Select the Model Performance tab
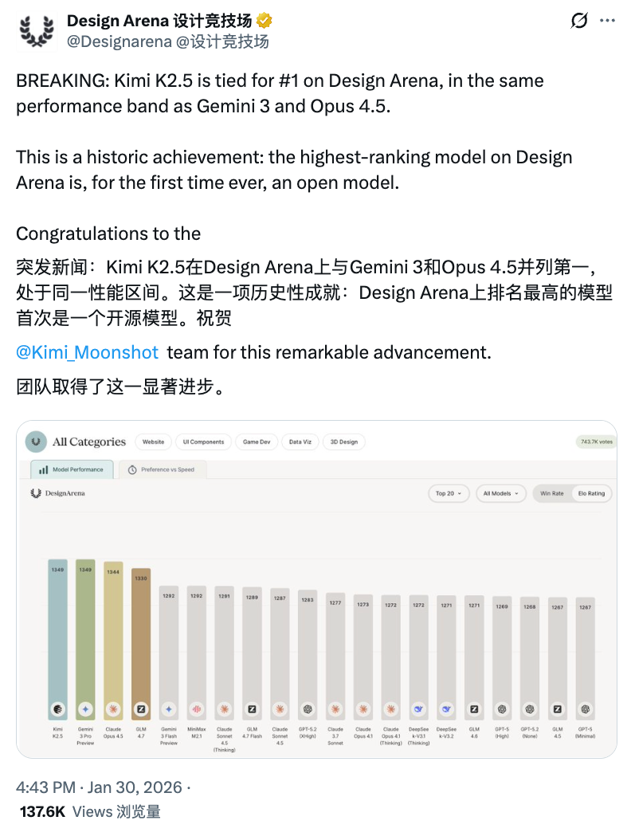Screen dimensions: 631x840 73,470
